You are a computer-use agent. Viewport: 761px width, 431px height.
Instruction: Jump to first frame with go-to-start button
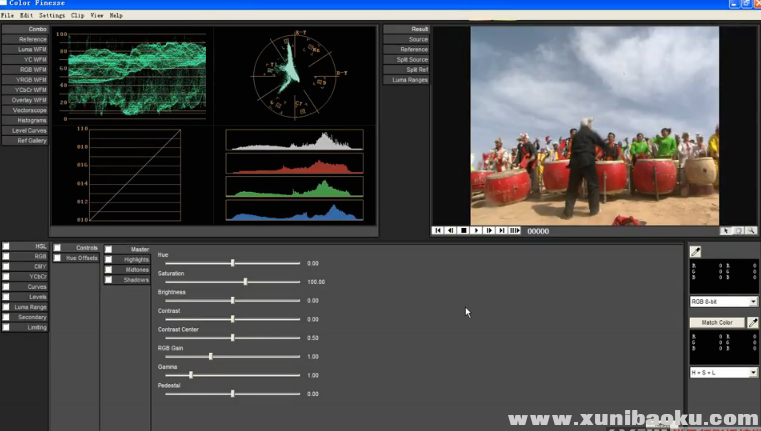click(438, 231)
